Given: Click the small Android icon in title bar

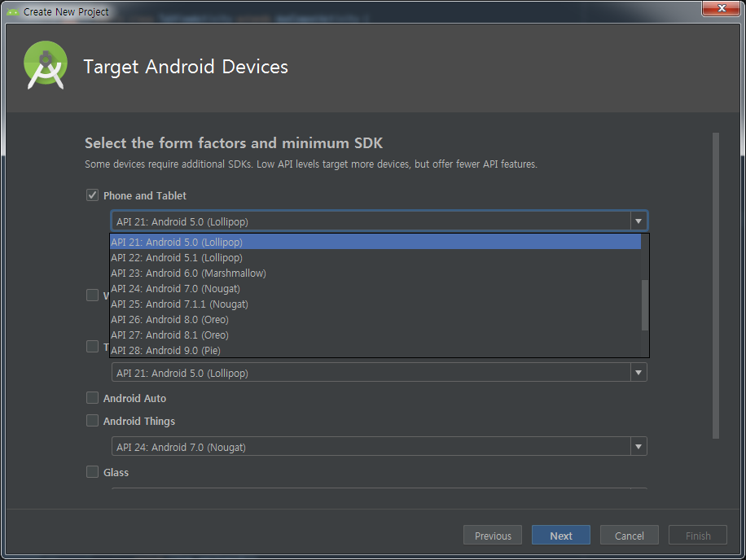Looking at the screenshot, I should click(x=13, y=12).
